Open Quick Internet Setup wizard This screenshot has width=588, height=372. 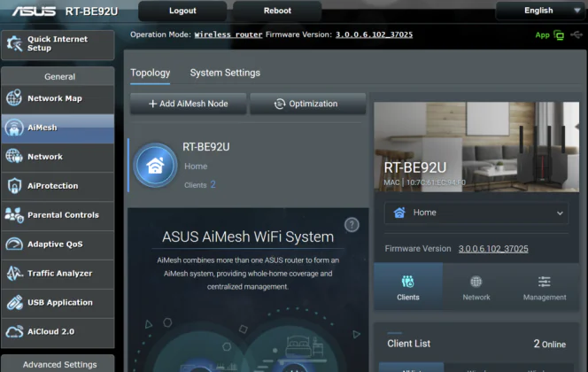[58, 45]
